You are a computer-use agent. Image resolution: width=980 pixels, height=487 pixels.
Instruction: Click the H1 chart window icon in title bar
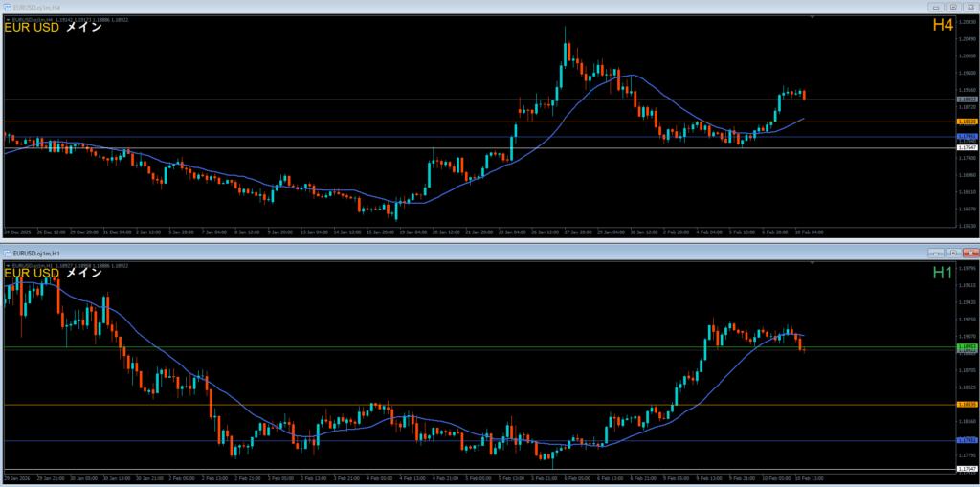[7, 253]
